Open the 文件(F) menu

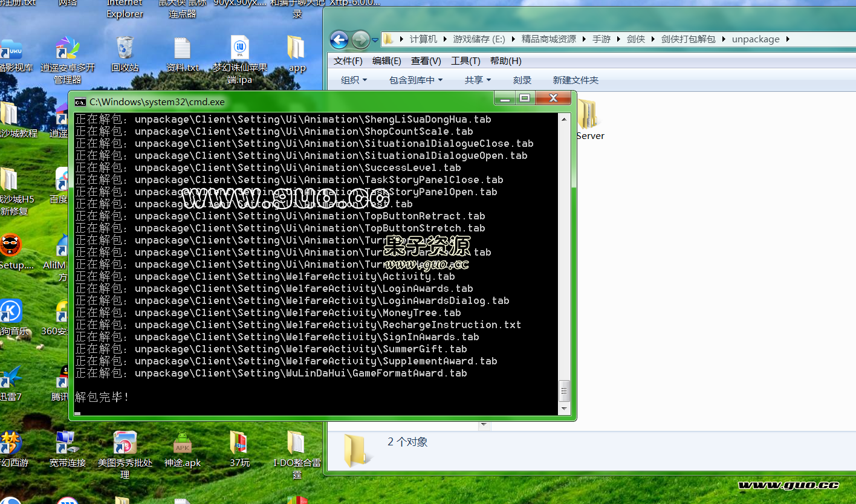[x=348, y=61]
